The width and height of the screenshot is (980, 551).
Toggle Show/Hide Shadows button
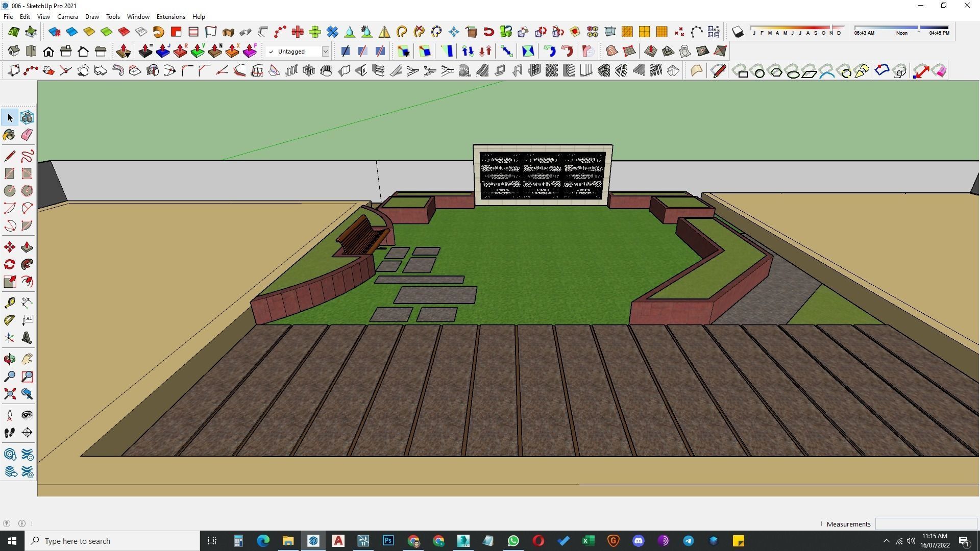(x=738, y=32)
